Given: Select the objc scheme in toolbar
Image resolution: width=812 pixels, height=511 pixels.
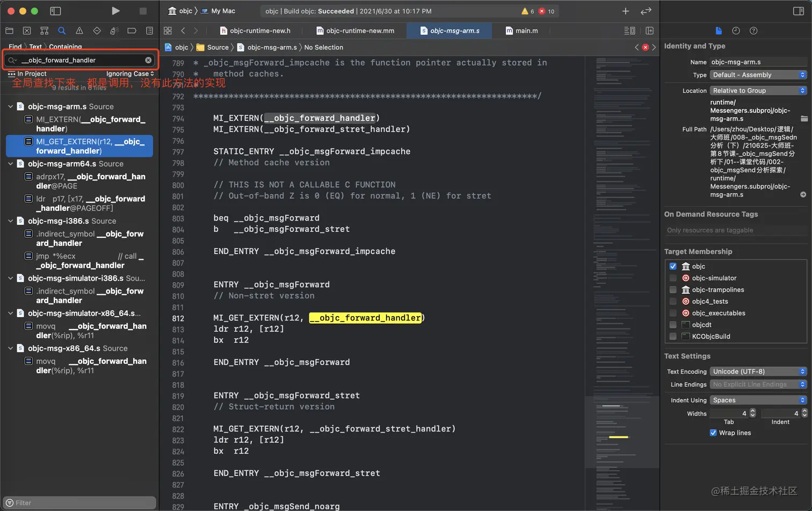Looking at the screenshot, I should (180, 11).
